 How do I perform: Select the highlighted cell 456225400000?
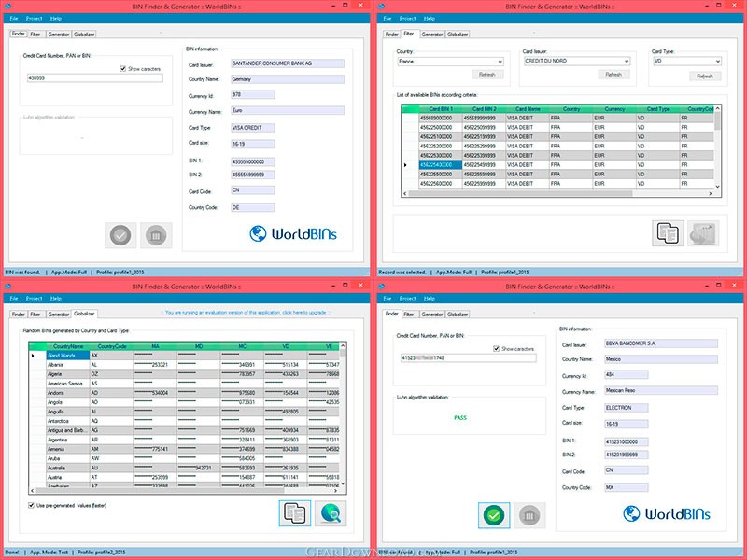[440, 165]
